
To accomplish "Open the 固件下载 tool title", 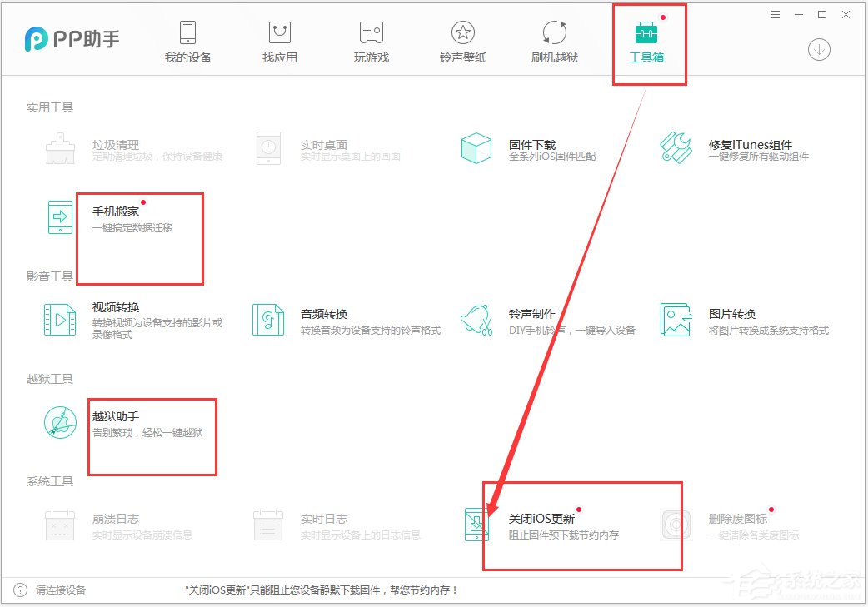I will coord(532,144).
